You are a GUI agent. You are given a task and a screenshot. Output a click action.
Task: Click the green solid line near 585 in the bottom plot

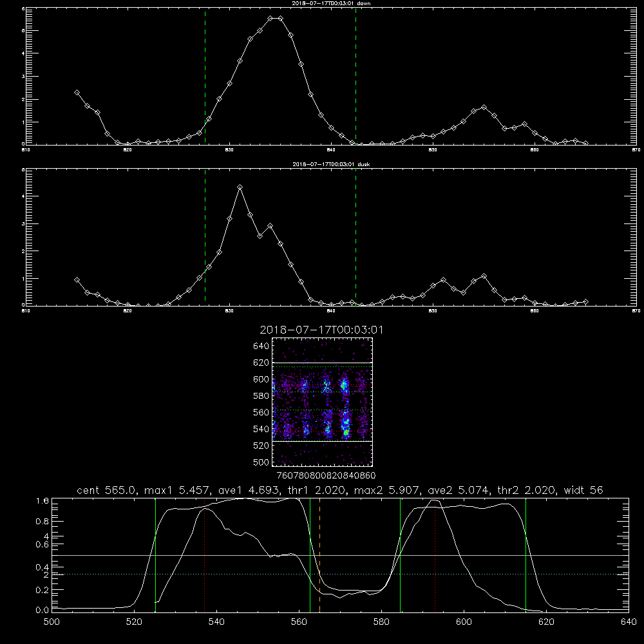point(401,555)
